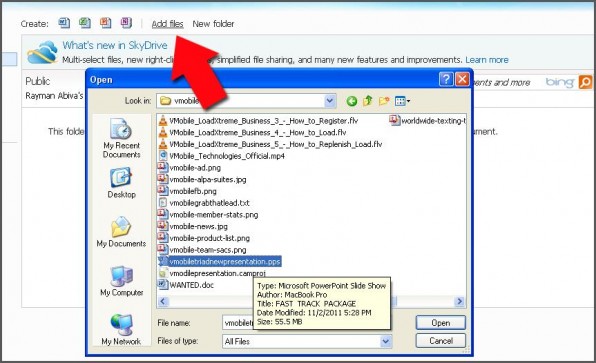Select vmobilefb.png file
Image resolution: width=596 pixels, height=363 pixels.
click(x=187, y=191)
